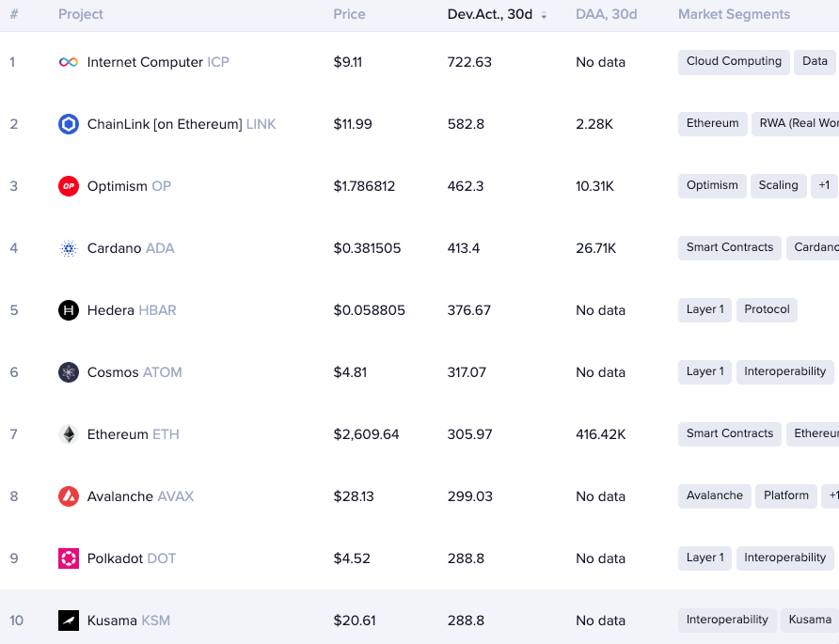
Task: Open the Optimism OP project
Action: click(x=129, y=186)
